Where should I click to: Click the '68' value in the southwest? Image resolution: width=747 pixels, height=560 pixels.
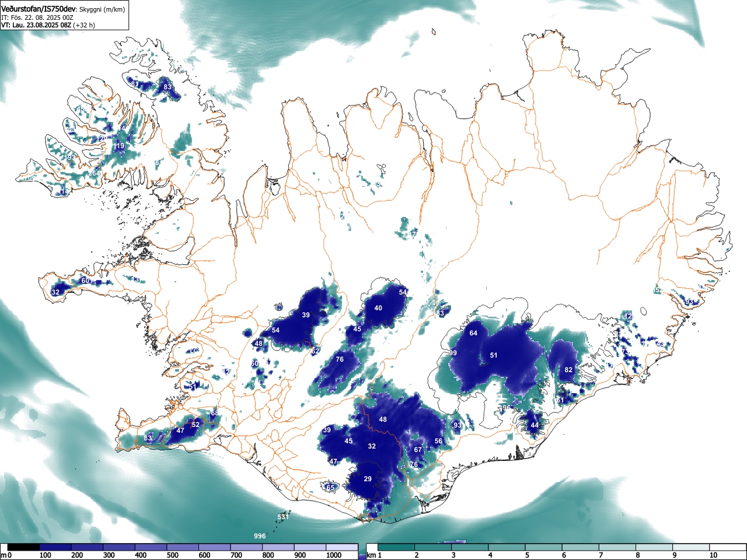point(214,413)
